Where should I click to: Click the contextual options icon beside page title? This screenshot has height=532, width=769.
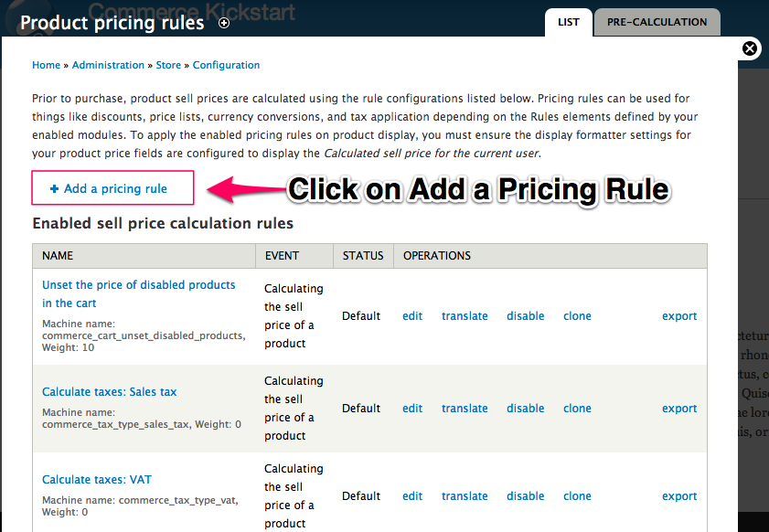[x=224, y=24]
